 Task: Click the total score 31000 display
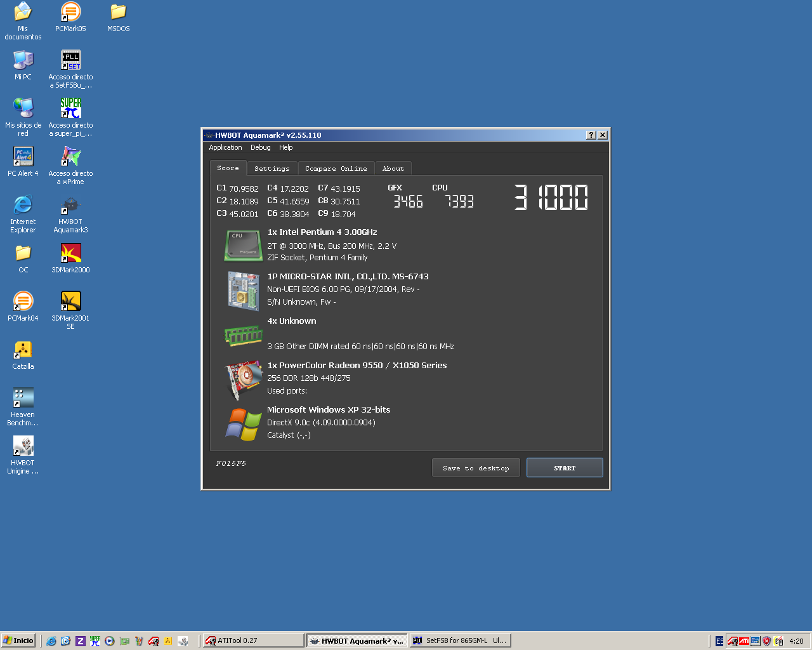click(x=551, y=197)
